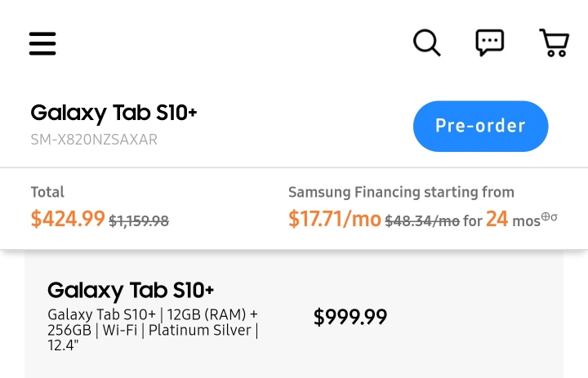Open the hamburger navigation menu
Screen dimensions: 588x378
(42, 43)
